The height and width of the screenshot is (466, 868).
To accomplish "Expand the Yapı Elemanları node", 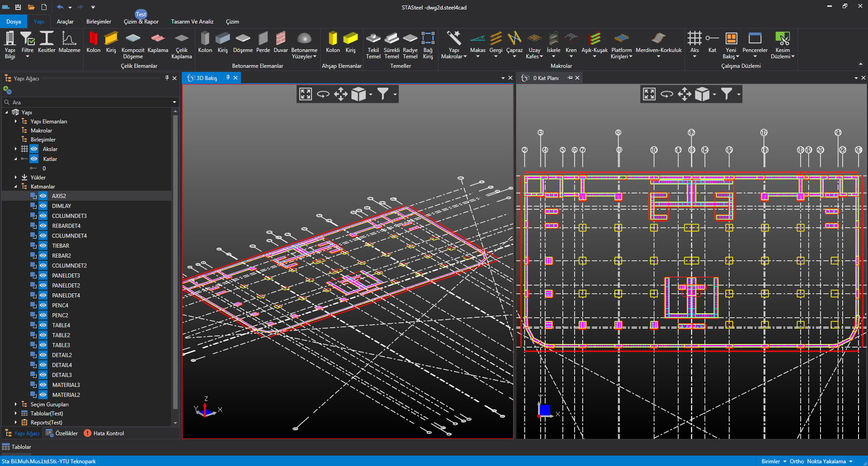I will pos(15,121).
